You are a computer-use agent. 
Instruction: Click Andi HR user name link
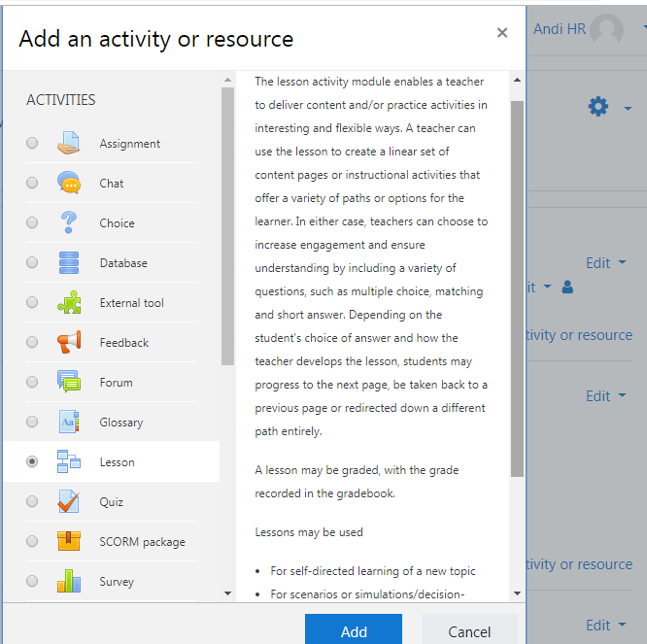pyautogui.click(x=560, y=29)
